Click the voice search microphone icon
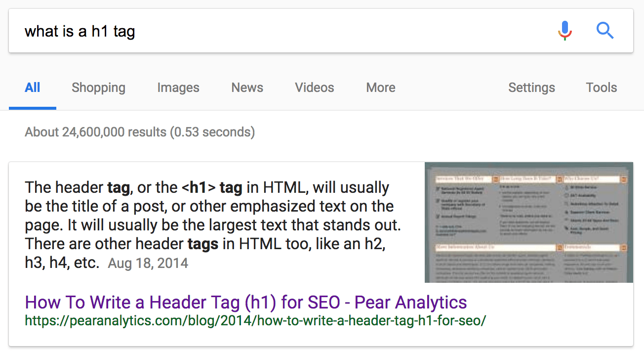The height and width of the screenshot is (351, 644). [565, 31]
